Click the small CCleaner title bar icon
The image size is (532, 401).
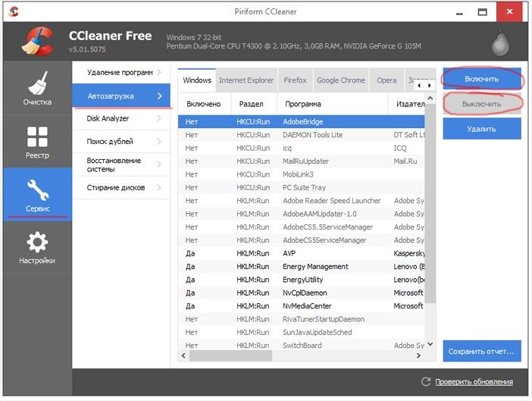click(x=13, y=11)
